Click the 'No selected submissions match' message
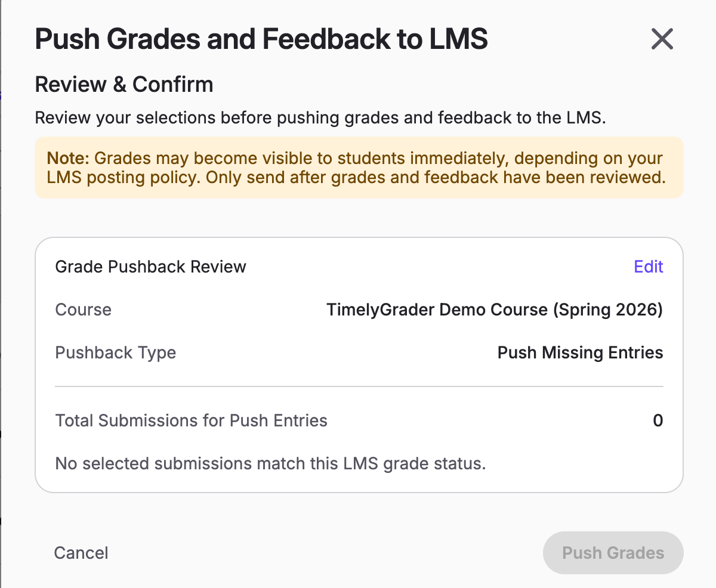This screenshot has width=716, height=588. tap(271, 463)
